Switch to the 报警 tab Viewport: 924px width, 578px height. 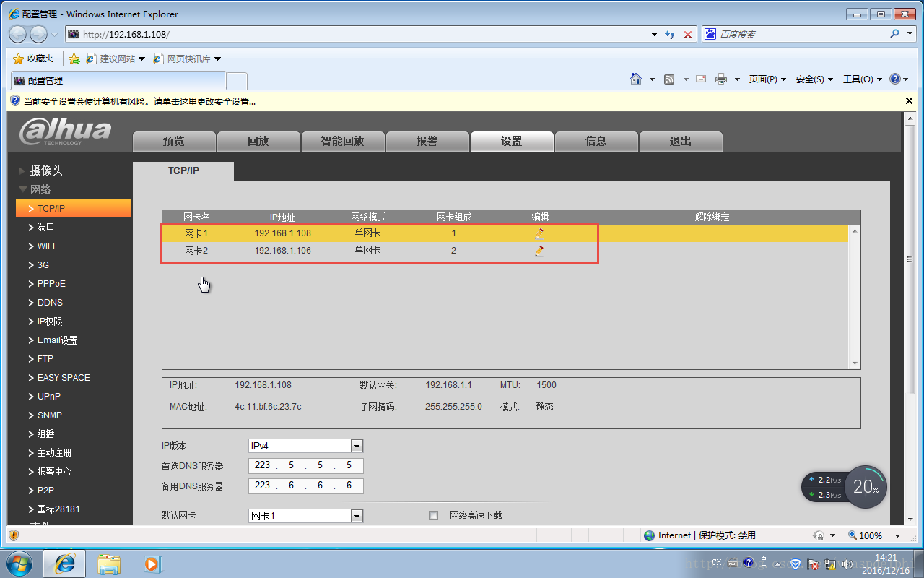click(x=427, y=141)
